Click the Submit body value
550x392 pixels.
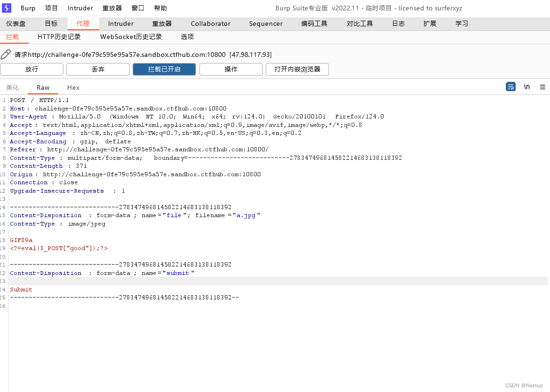pyautogui.click(x=21, y=290)
